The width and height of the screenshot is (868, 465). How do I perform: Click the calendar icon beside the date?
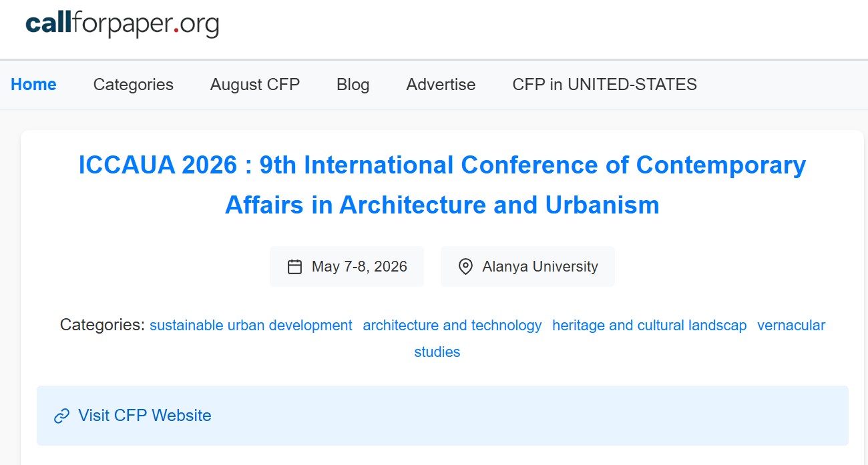(294, 267)
